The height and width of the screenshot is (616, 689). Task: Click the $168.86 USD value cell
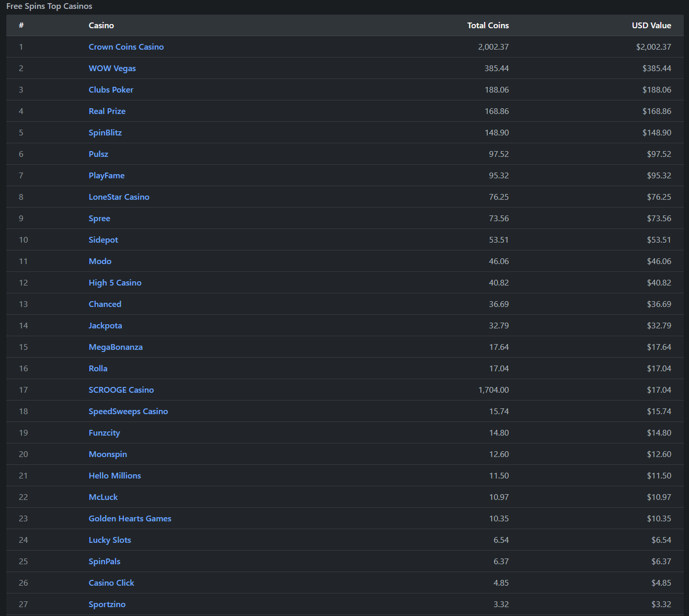pos(657,111)
